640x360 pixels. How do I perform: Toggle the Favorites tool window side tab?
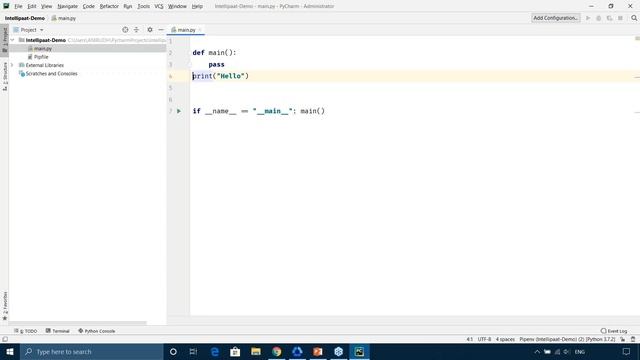4,306
